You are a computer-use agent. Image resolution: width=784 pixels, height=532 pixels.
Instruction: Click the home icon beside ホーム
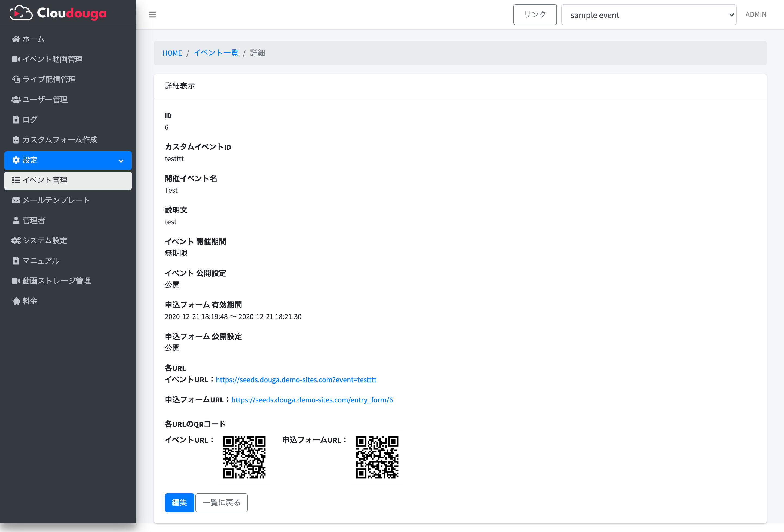[x=16, y=39]
